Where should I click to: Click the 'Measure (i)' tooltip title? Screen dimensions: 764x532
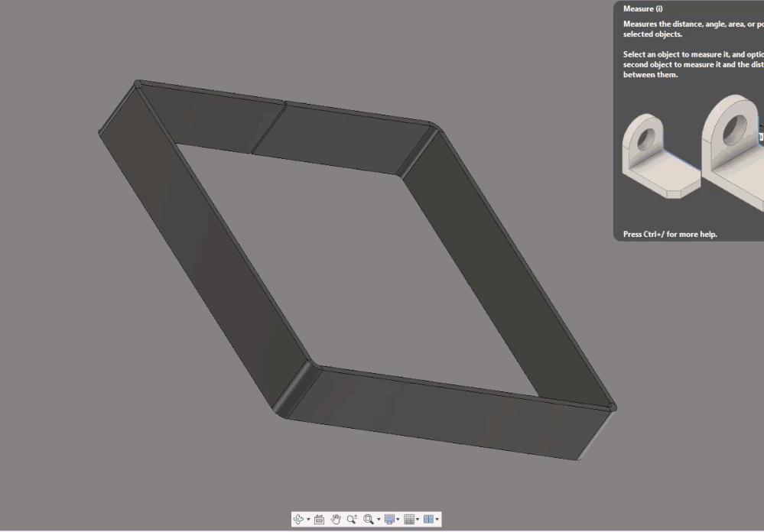pyautogui.click(x=642, y=8)
